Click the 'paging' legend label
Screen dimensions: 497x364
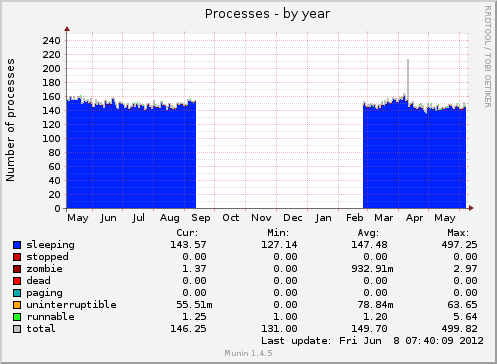point(44,293)
